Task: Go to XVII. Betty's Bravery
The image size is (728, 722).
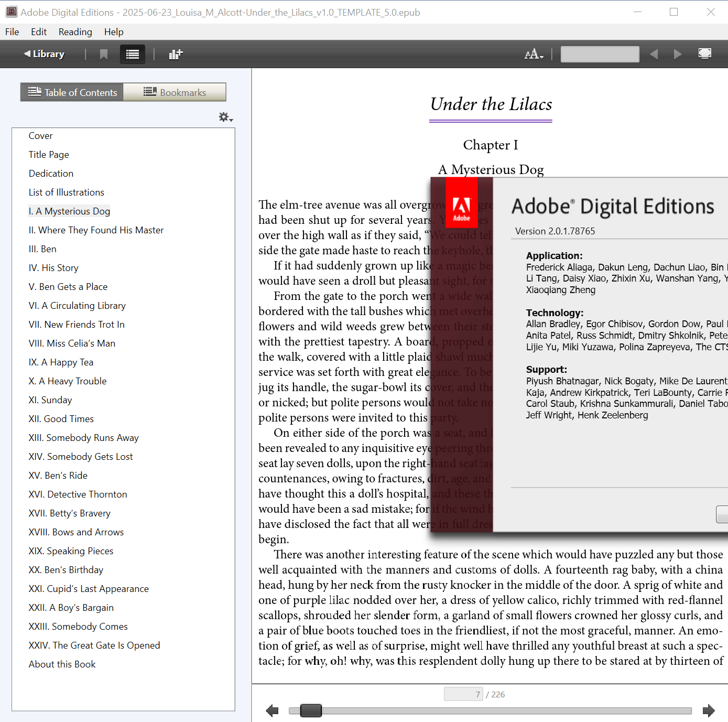Action: pos(70,513)
